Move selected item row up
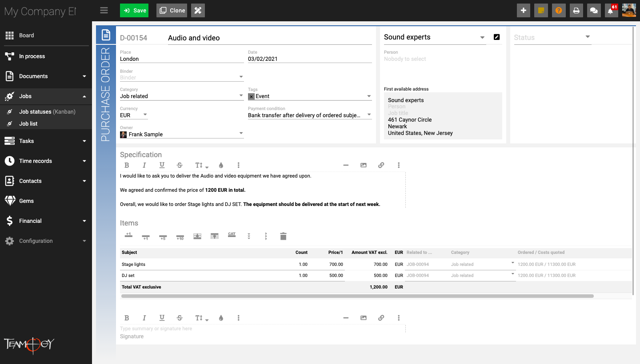The width and height of the screenshot is (640, 364). [197, 236]
